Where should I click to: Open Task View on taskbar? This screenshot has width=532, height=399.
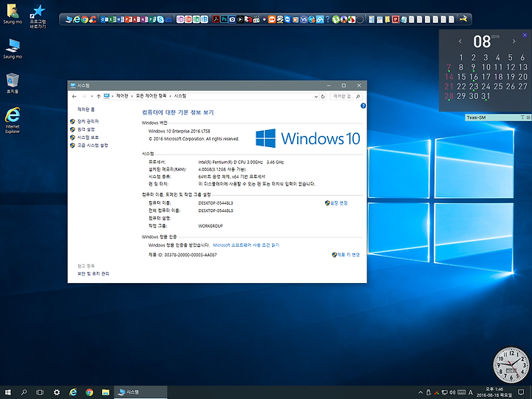pos(40,392)
